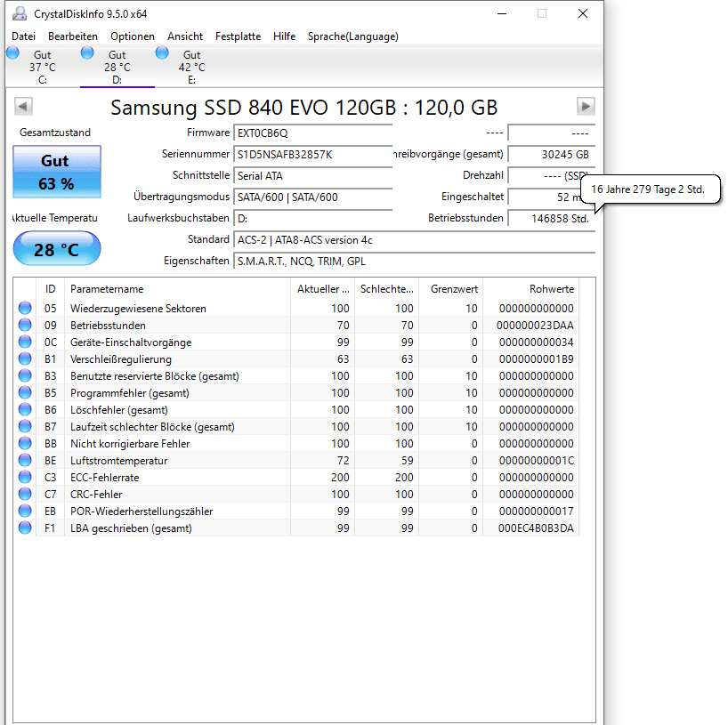Click status orb of Geräte-Einschaltvorgänge row
Viewport: 728px width, 725px height.
pos(25,342)
